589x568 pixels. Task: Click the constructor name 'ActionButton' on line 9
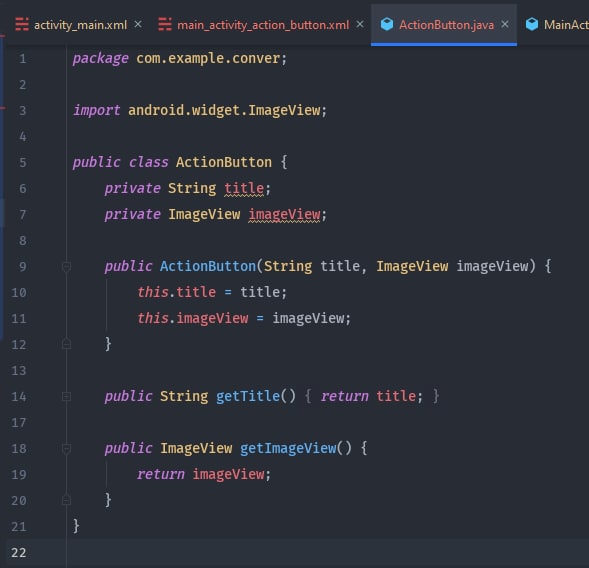tap(208, 266)
